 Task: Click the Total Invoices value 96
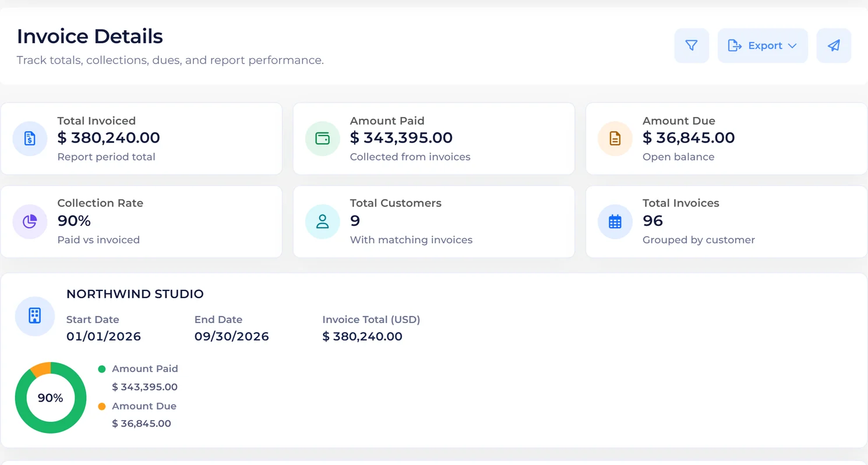(653, 221)
